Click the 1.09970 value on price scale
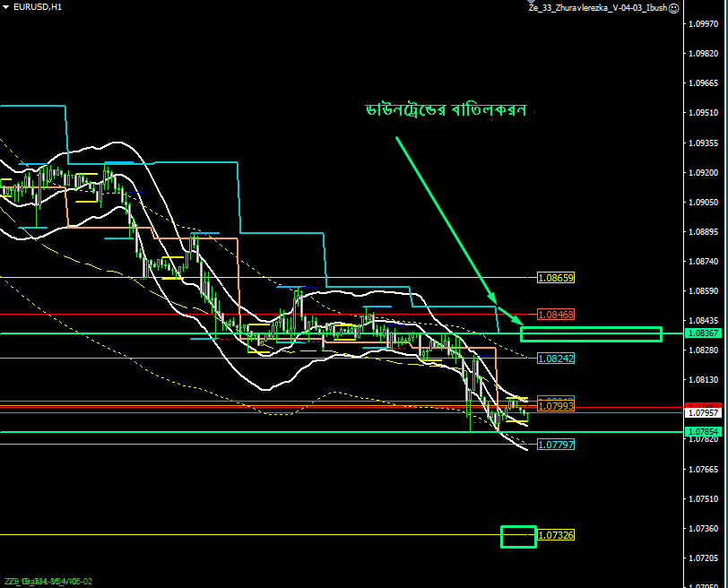Image resolution: width=728 pixels, height=588 pixels. [702, 25]
